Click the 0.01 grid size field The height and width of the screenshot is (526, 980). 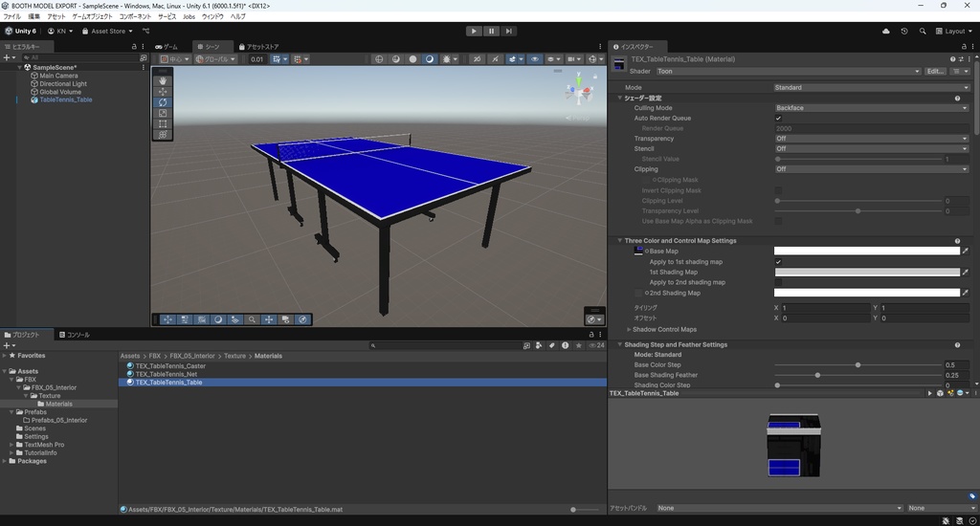[x=256, y=58]
